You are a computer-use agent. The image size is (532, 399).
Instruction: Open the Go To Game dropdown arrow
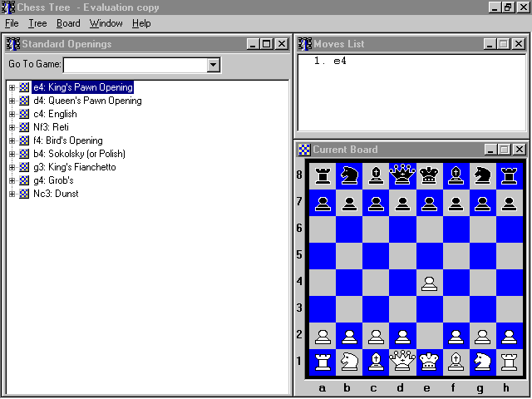[x=213, y=65]
